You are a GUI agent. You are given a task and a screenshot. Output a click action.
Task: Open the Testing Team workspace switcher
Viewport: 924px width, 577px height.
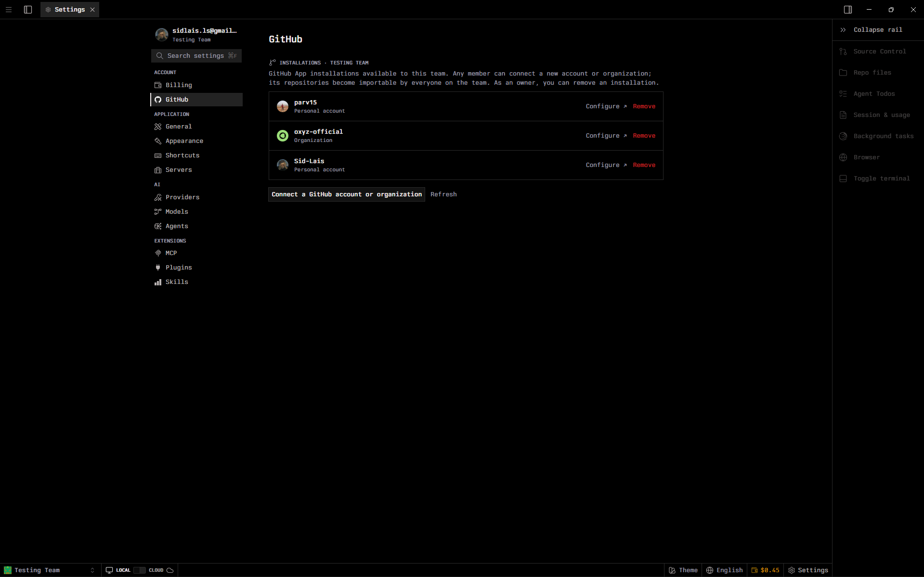coord(50,570)
